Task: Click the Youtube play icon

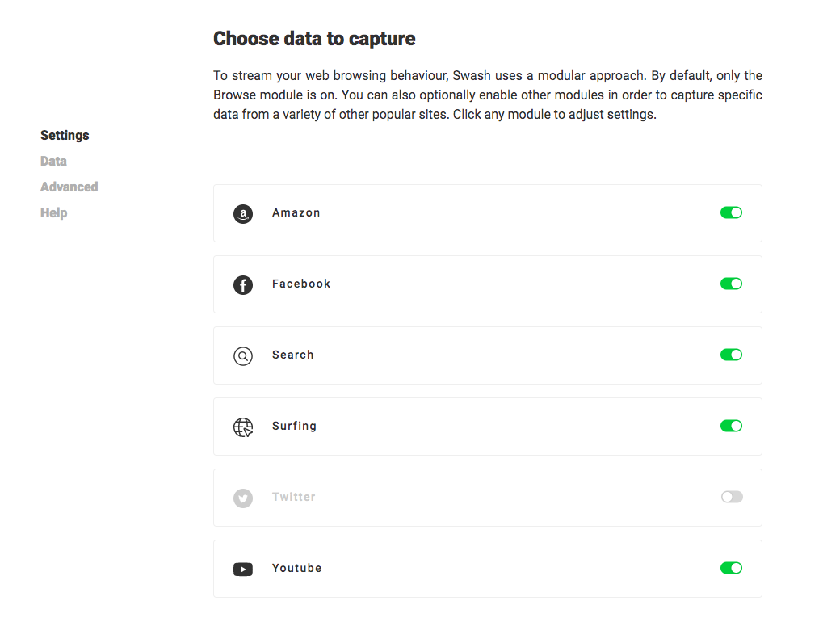Action: click(x=242, y=570)
